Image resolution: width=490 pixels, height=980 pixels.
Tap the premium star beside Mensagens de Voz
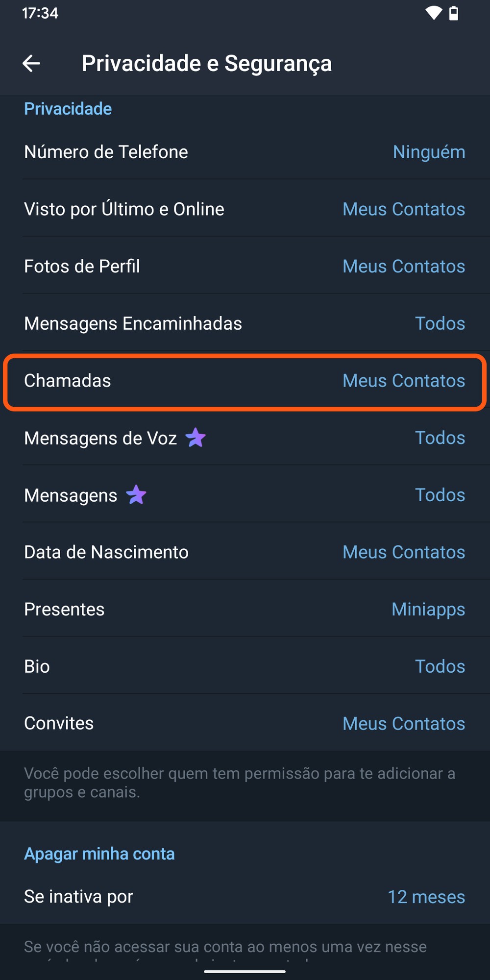coord(196,438)
